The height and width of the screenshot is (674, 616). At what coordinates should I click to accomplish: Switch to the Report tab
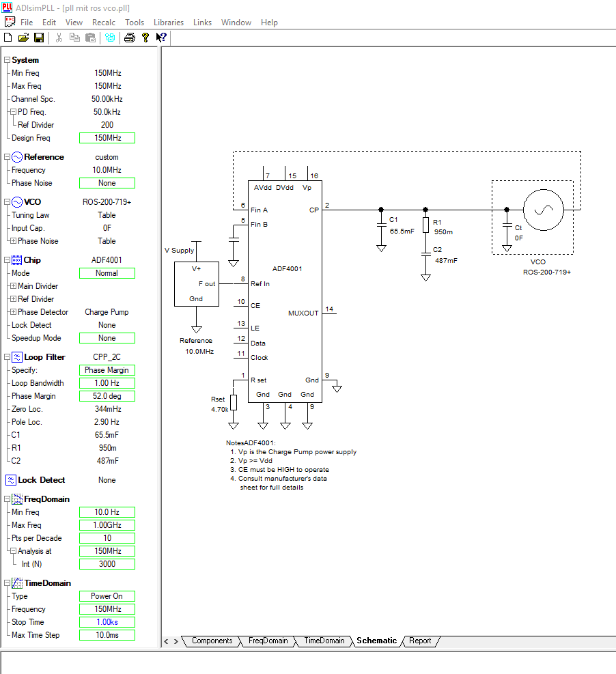coord(420,641)
